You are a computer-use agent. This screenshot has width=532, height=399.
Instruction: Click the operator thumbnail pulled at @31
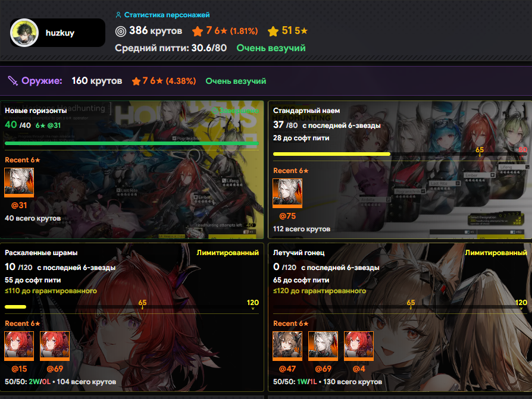pyautogui.click(x=19, y=183)
